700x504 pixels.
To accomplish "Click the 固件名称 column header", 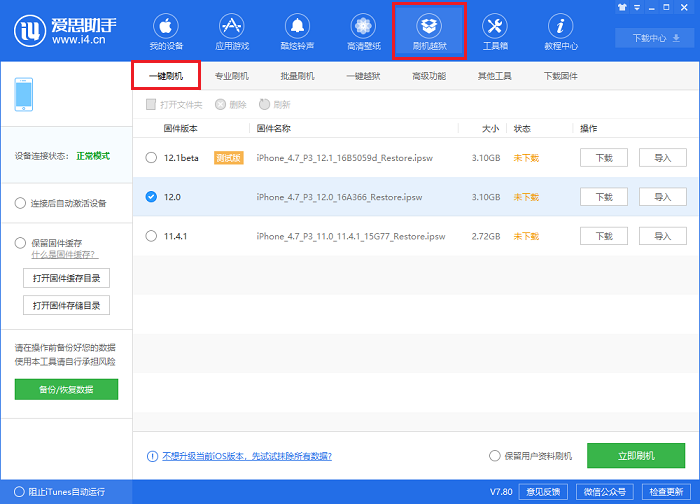I will [274, 129].
